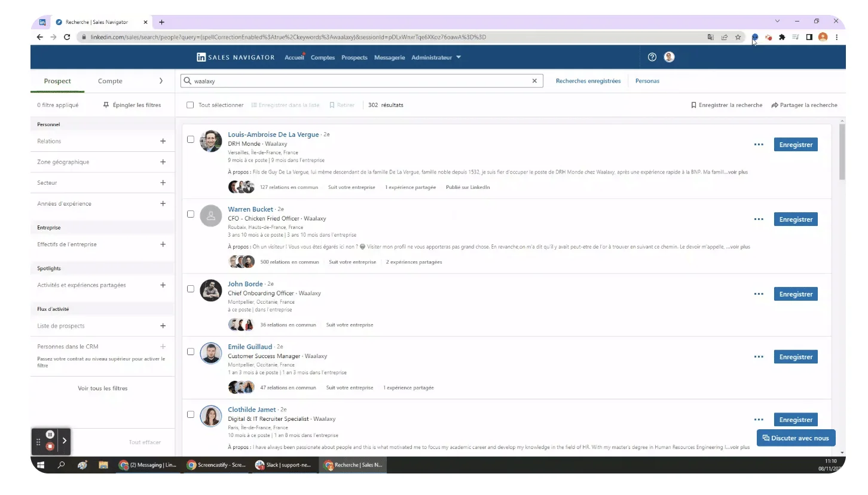Select checkbox for Warren Bucket
The height and width of the screenshot is (495, 868).
[191, 214]
